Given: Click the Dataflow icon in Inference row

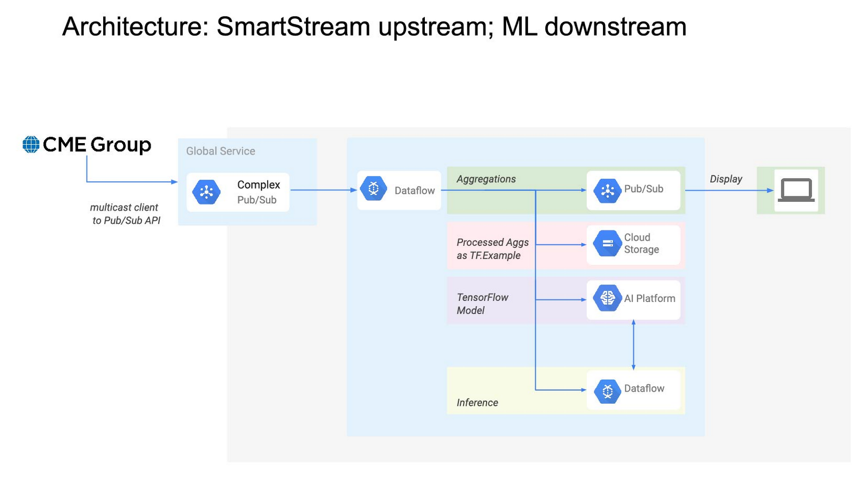Looking at the screenshot, I should click(608, 391).
